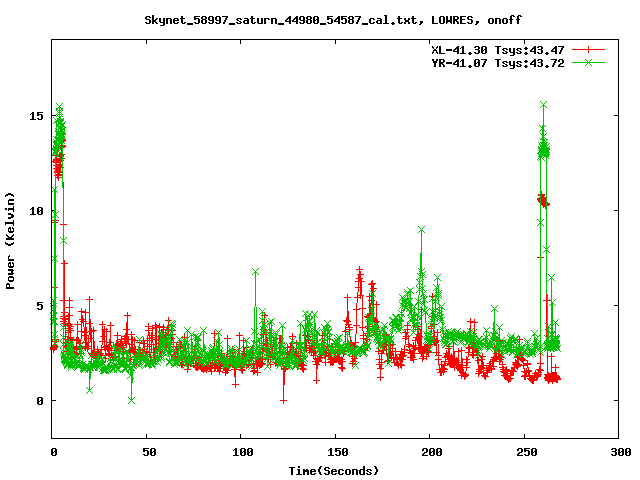The image size is (640, 480).
Task: Click the green peak marker near 260 seconds
Action: point(543,105)
